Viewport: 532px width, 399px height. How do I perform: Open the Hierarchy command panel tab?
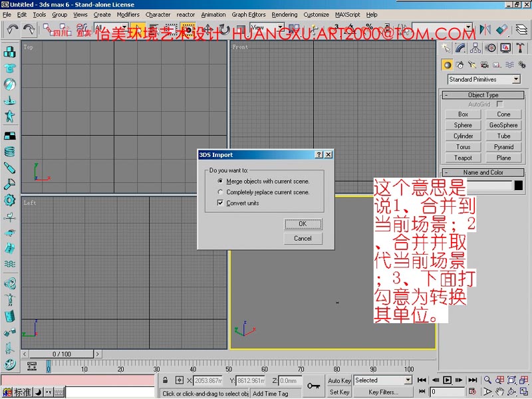coord(475,48)
